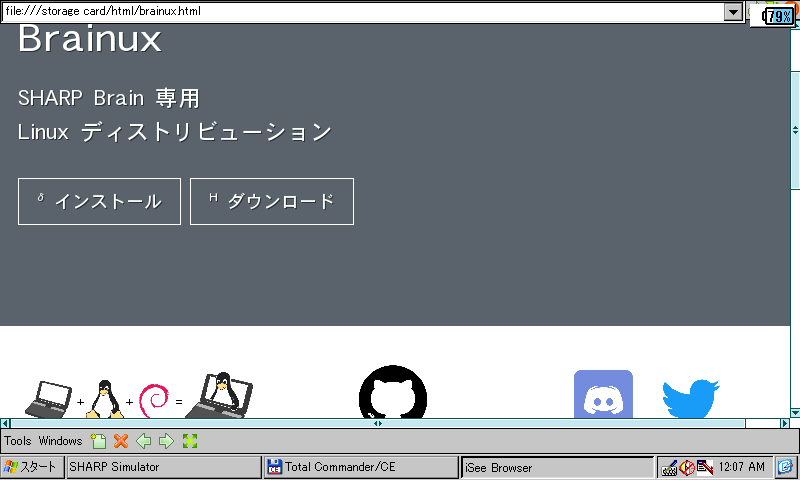This screenshot has width=800, height=480.
Task: Open the Tools menu
Action: point(18,441)
